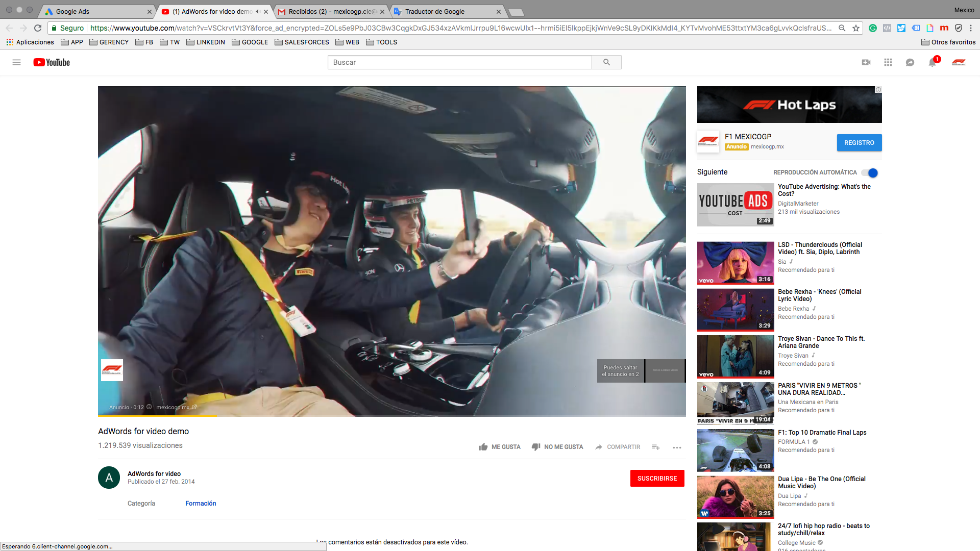The height and width of the screenshot is (551, 980).
Task: Click the ad info circle beside Anuncio 0:12
Action: click(x=149, y=407)
